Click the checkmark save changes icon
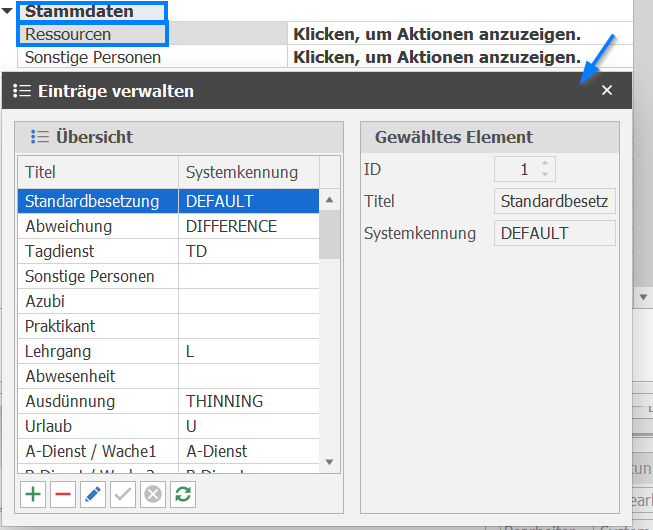This screenshot has height=530, width=653. point(122,494)
